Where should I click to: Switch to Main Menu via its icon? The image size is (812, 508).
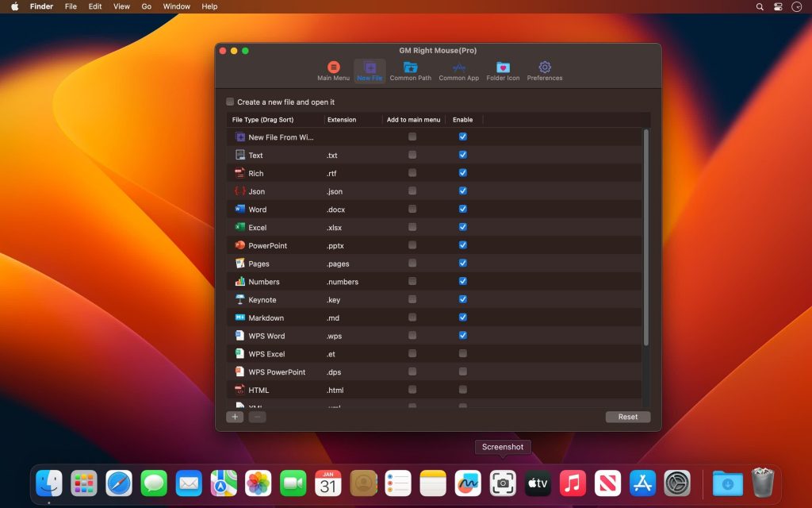coord(333,68)
